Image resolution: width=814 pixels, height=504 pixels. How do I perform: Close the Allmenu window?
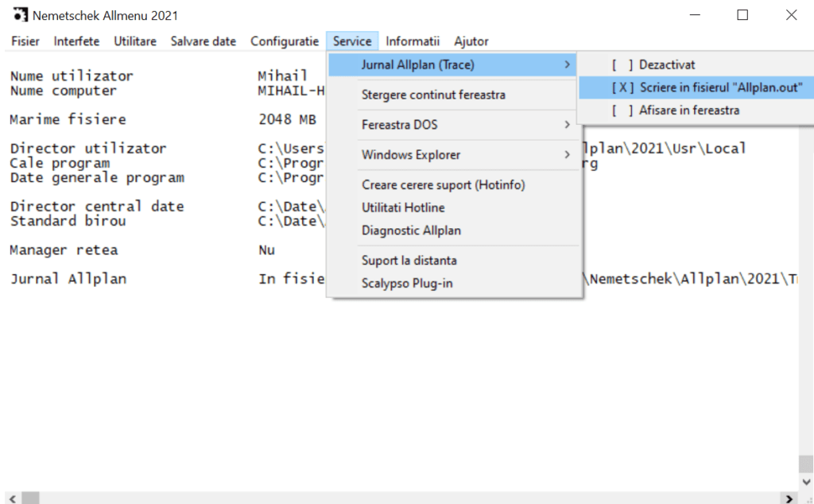pos(791,15)
